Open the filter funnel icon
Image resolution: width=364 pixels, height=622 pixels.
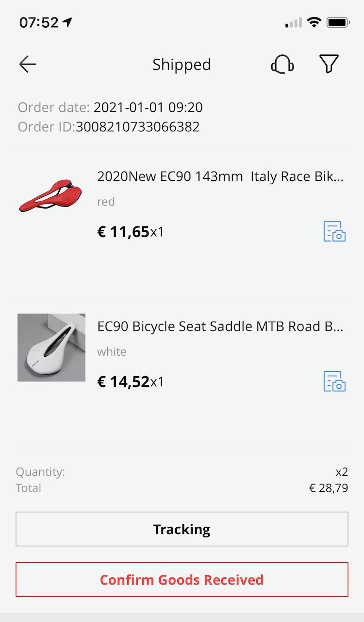(x=329, y=64)
